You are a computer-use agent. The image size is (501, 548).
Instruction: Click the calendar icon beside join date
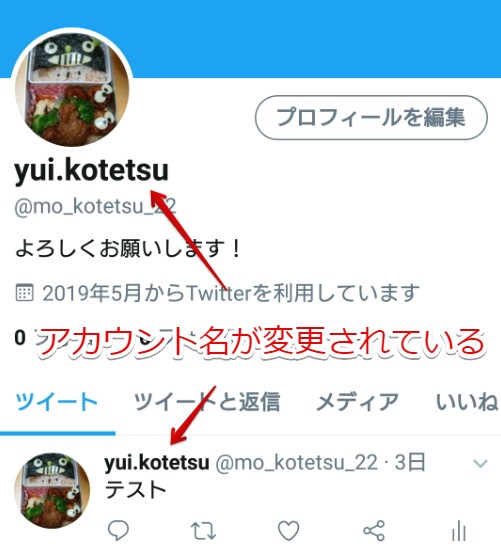pos(24,293)
